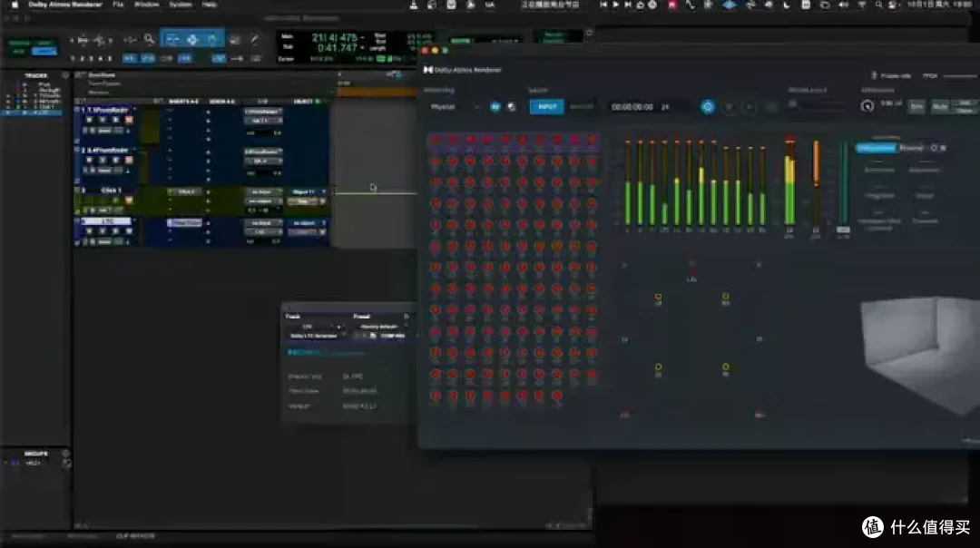This screenshot has width=980, height=548.
Task: Select headphone monitoring icon next to speaker icon
Action: coord(511,107)
